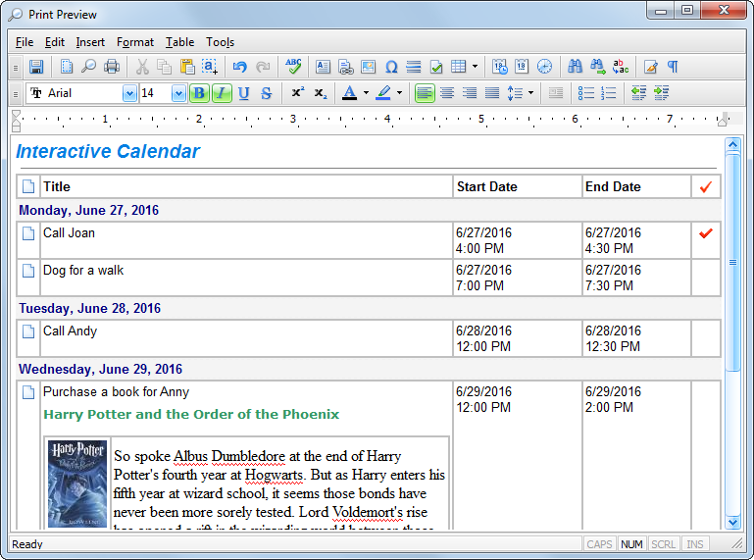Toggle subscript formatting
Image resolution: width=754 pixels, height=560 pixels.
point(321,93)
